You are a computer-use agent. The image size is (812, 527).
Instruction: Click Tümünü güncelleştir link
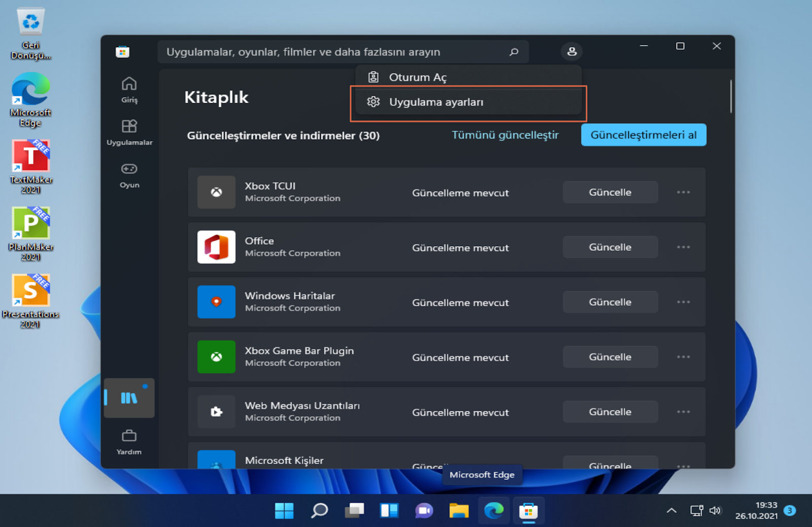(x=505, y=135)
